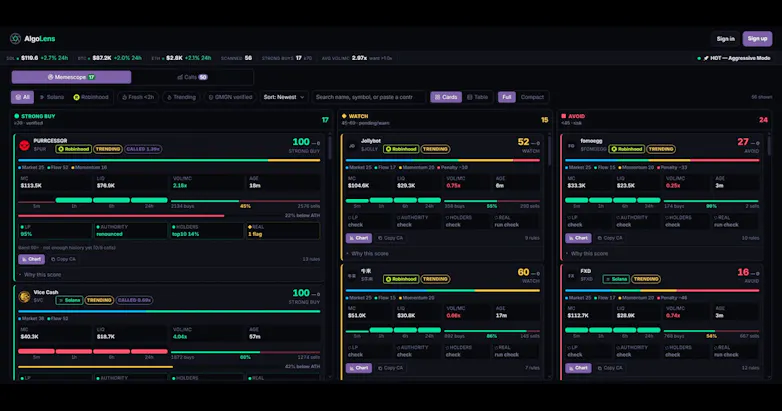
Task: Select the Full density layout
Action: click(x=507, y=97)
